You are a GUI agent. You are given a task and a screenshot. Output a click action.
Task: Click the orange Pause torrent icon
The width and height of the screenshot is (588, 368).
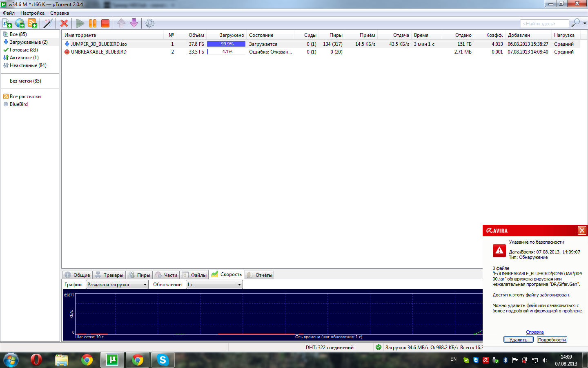(93, 23)
